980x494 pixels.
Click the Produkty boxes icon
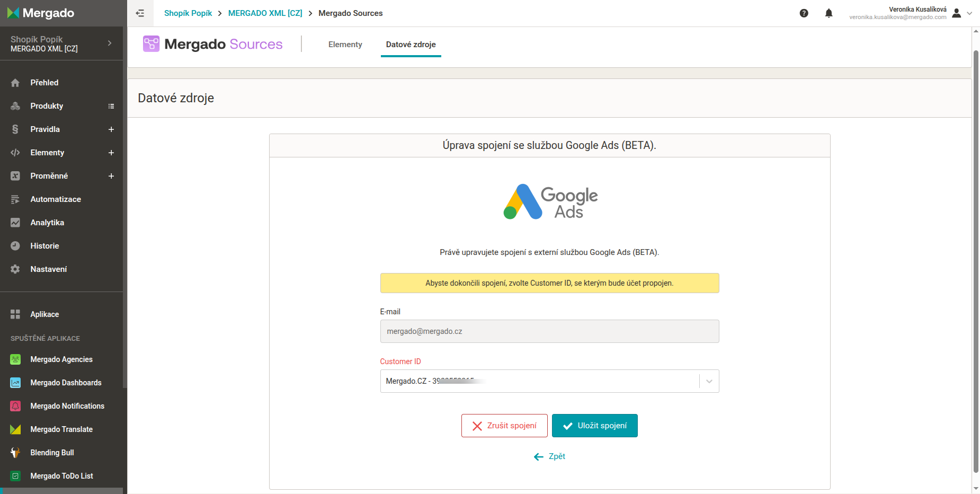point(15,106)
